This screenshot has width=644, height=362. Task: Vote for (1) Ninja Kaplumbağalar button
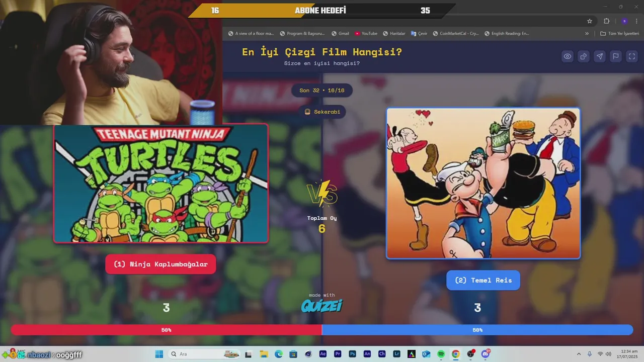coord(160,264)
